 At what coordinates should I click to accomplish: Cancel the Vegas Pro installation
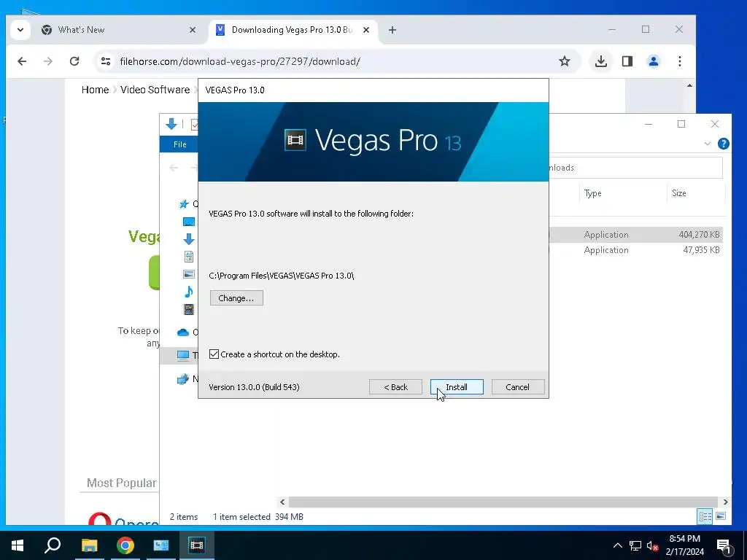pyautogui.click(x=517, y=387)
